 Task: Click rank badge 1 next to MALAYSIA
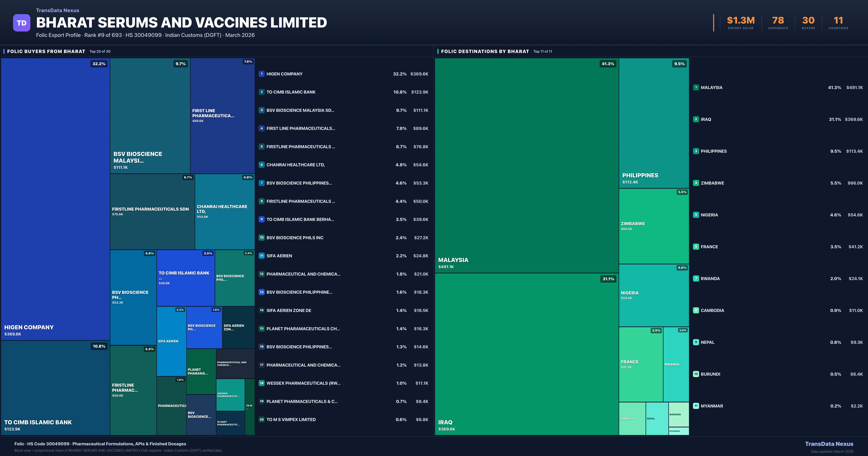(x=696, y=87)
